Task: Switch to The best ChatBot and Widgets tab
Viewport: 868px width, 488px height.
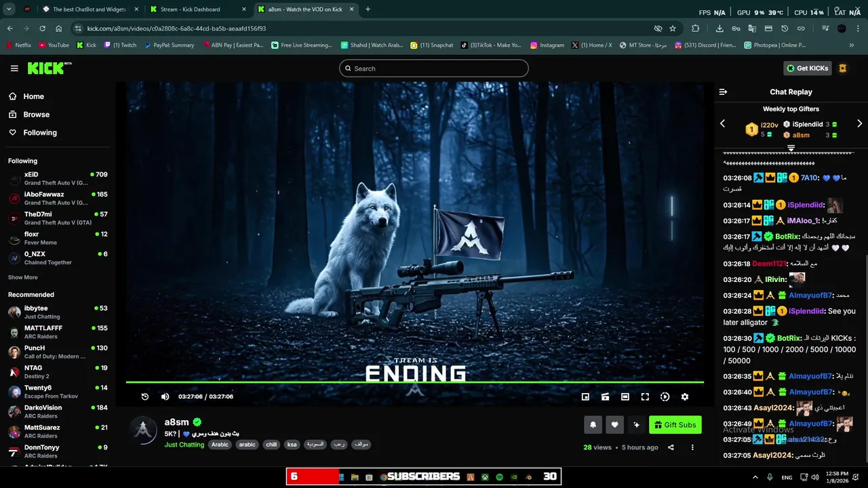Action: pos(88,9)
